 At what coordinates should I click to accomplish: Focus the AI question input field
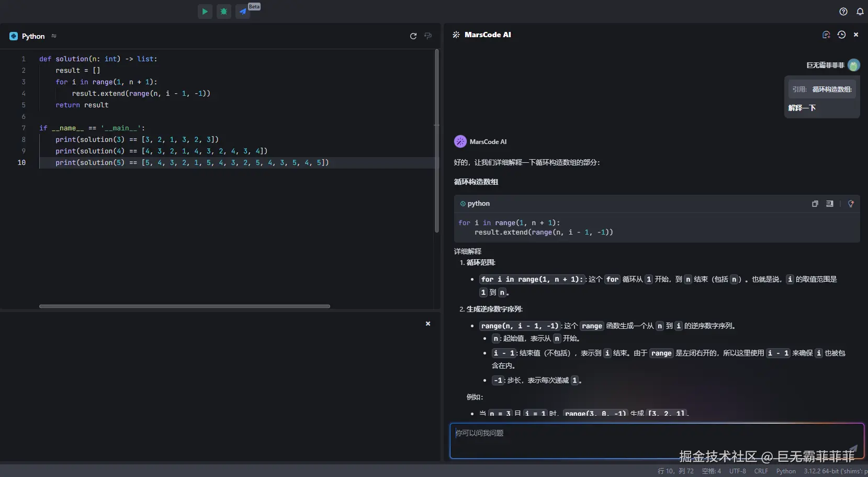(657, 441)
